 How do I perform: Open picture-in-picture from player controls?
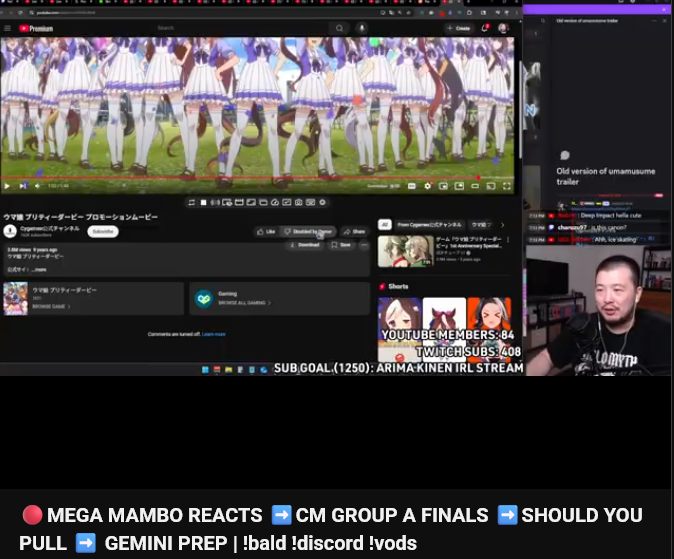tap(459, 186)
